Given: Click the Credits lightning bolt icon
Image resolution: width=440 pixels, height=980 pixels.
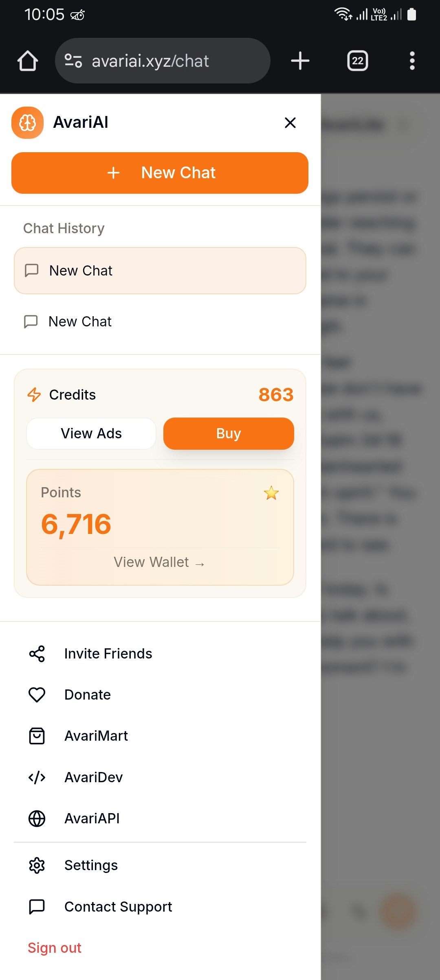Looking at the screenshot, I should (34, 394).
